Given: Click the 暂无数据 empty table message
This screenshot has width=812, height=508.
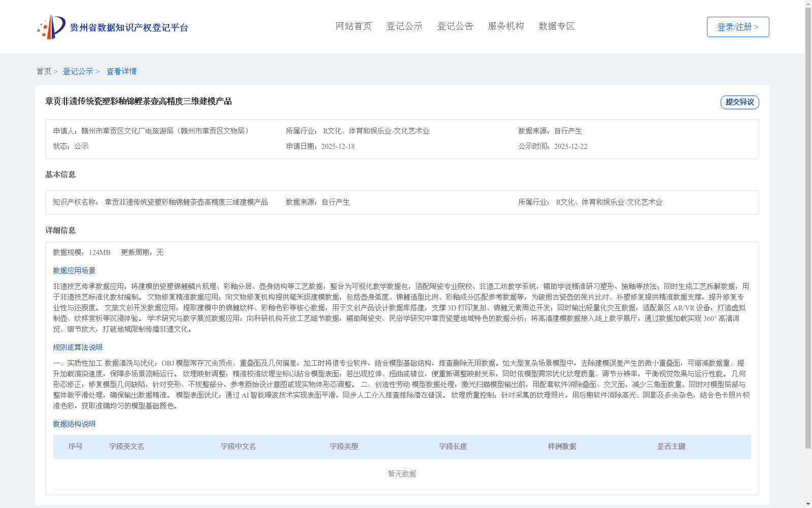Looking at the screenshot, I should [x=402, y=474].
